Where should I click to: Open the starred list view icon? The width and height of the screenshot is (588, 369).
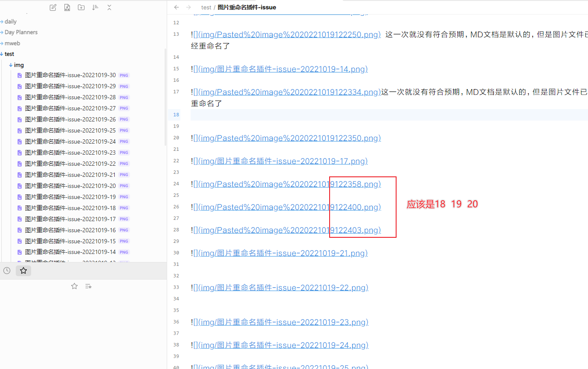(x=88, y=286)
